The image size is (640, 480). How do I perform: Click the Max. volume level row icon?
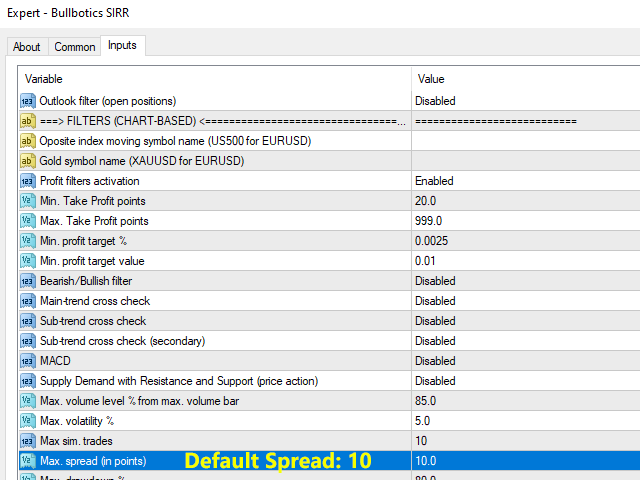click(28, 401)
